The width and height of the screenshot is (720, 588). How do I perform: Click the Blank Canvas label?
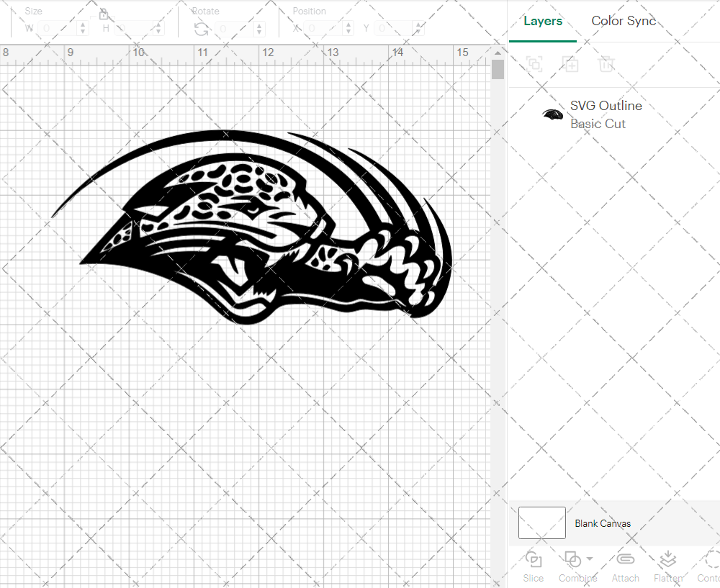pyautogui.click(x=603, y=523)
